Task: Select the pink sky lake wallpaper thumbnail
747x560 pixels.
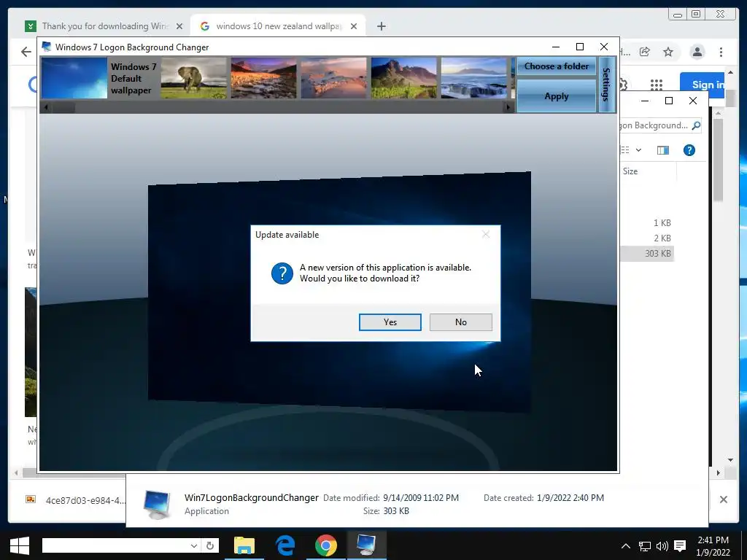Action: [333, 78]
